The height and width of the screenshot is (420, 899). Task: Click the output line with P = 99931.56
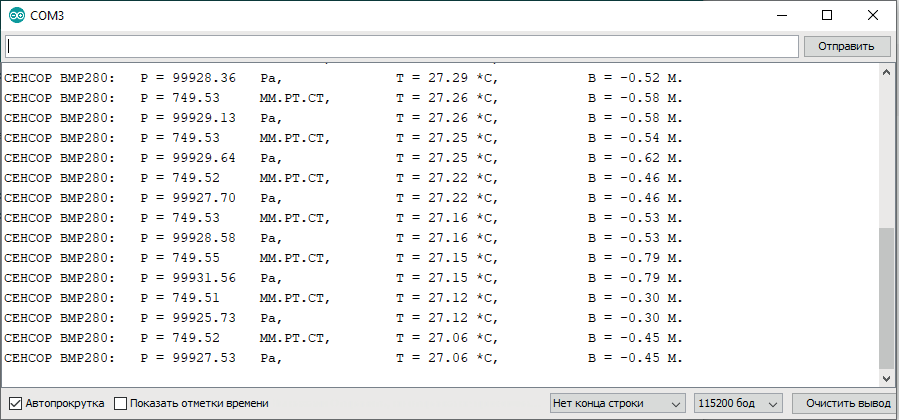344,278
